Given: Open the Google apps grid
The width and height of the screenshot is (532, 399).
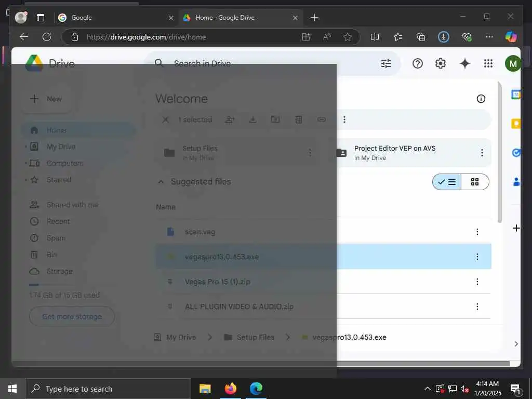Looking at the screenshot, I should coord(488,63).
